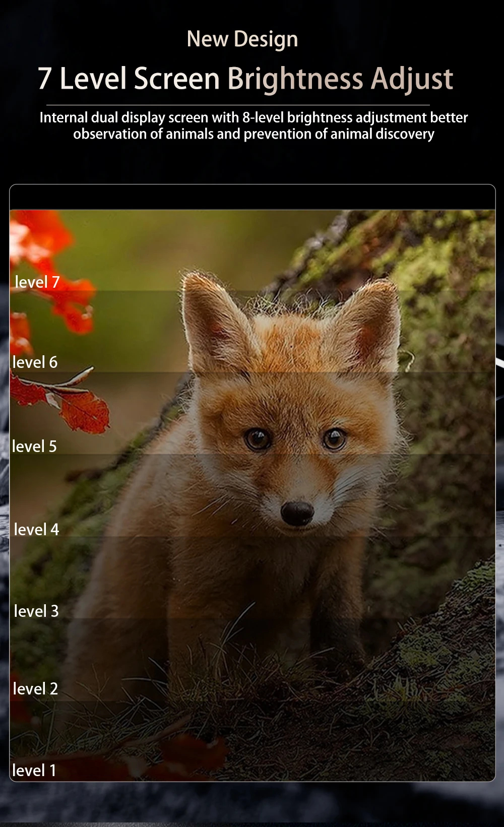Click the '7 Level Screen Brightness Adjust' title

pos(245,79)
